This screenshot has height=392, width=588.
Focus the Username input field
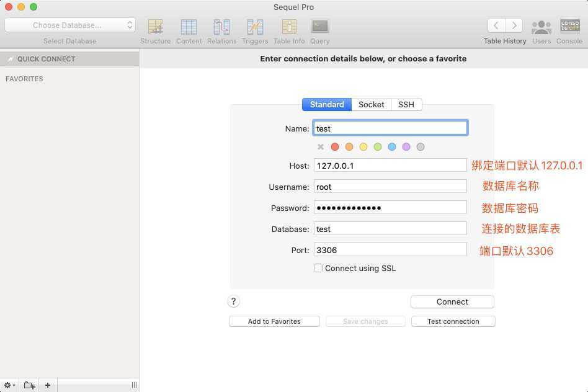pyautogui.click(x=390, y=187)
